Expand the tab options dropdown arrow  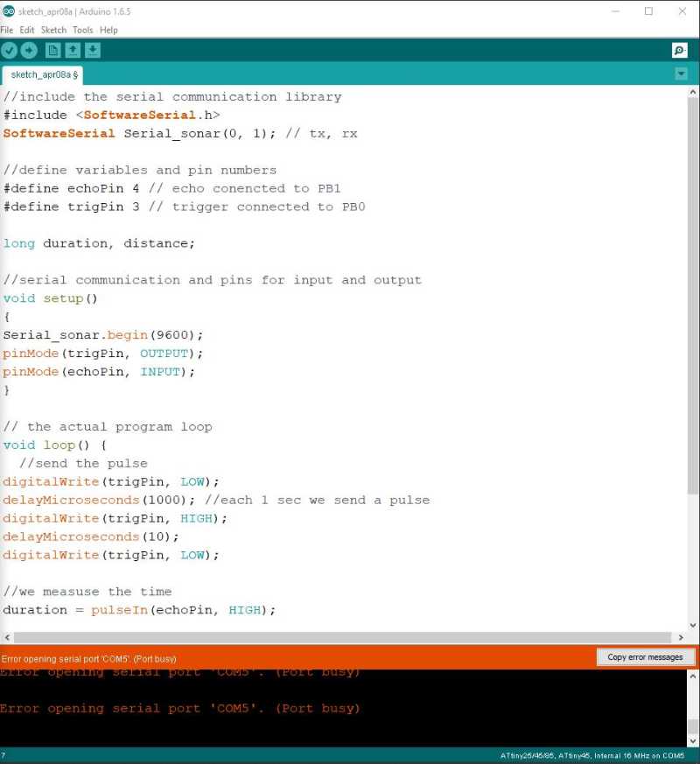click(681, 74)
